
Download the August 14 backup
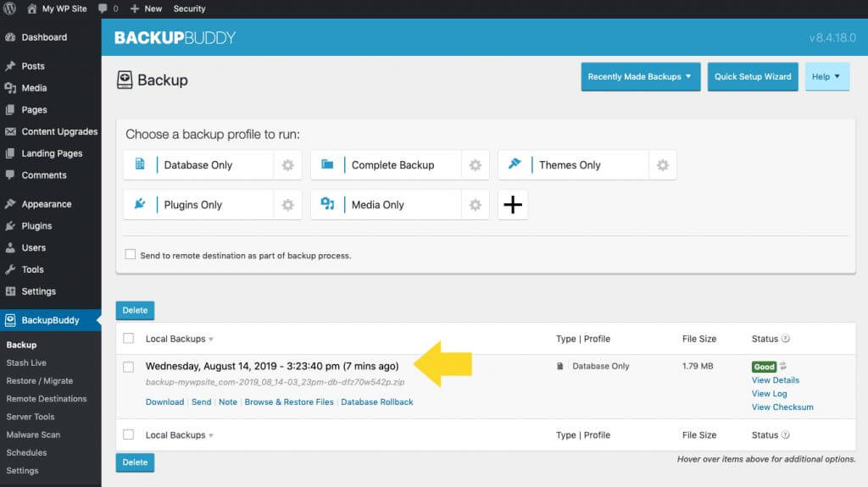click(165, 401)
